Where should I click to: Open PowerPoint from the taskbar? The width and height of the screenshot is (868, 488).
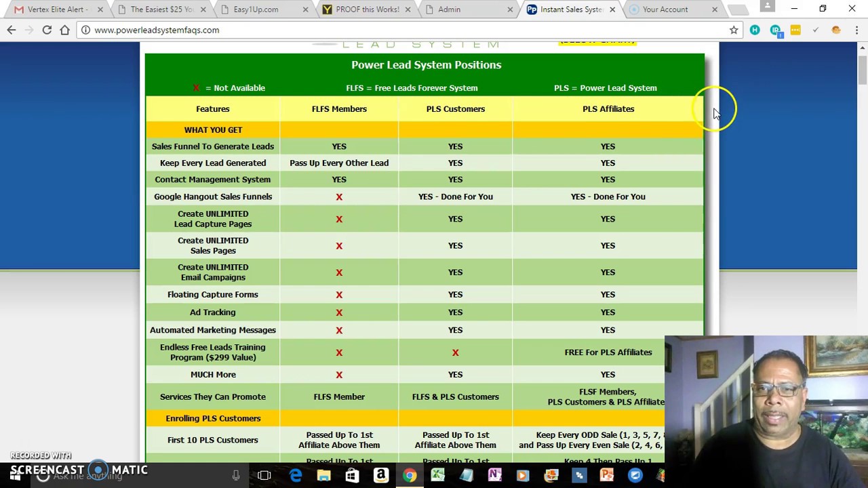[607, 476]
